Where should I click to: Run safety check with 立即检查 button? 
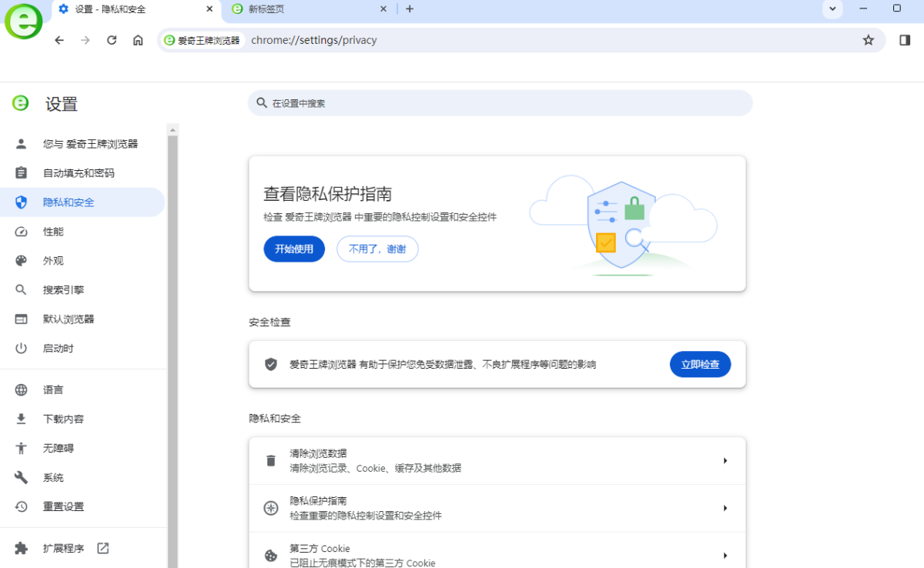[700, 363]
